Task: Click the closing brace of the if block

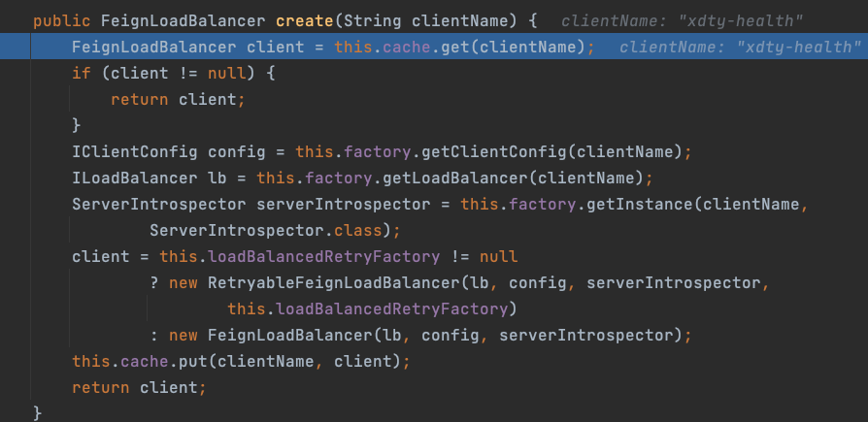Action: coord(77,125)
